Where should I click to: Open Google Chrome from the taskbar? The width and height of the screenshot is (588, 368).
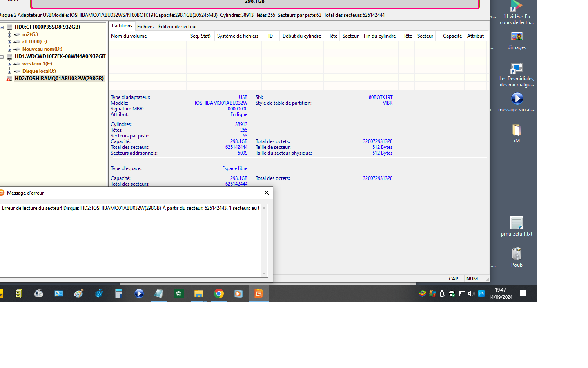[x=219, y=294]
